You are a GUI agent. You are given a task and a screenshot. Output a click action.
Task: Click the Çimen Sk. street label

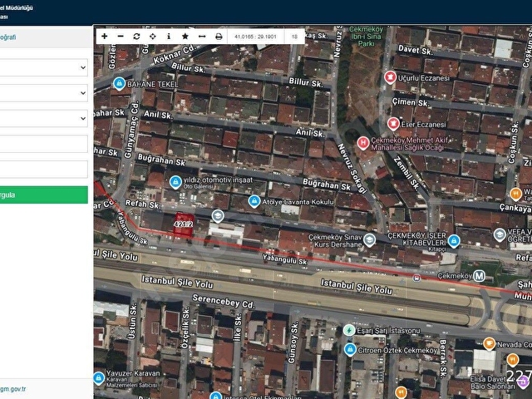[410, 102]
